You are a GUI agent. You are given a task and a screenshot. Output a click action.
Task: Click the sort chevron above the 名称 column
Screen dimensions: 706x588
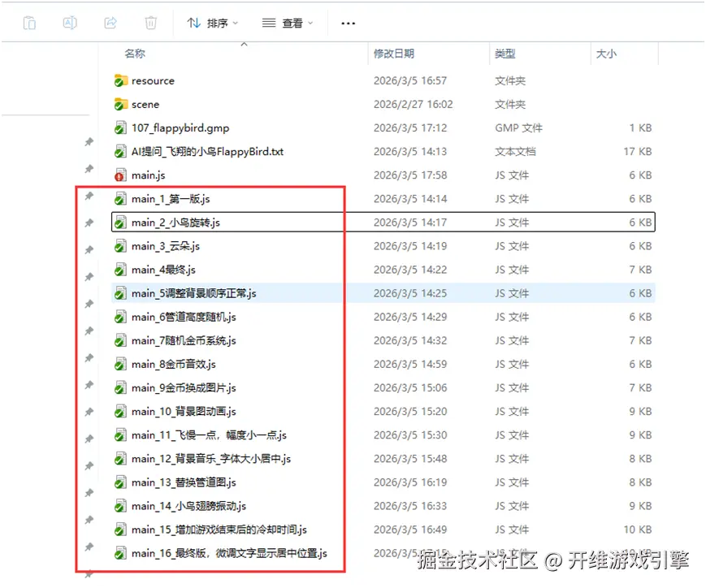click(244, 45)
